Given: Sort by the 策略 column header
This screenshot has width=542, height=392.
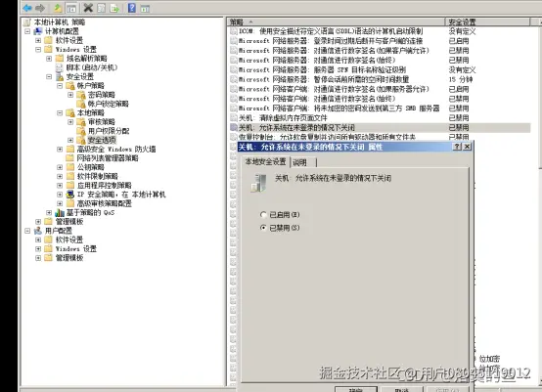Looking at the screenshot, I should (x=336, y=22).
